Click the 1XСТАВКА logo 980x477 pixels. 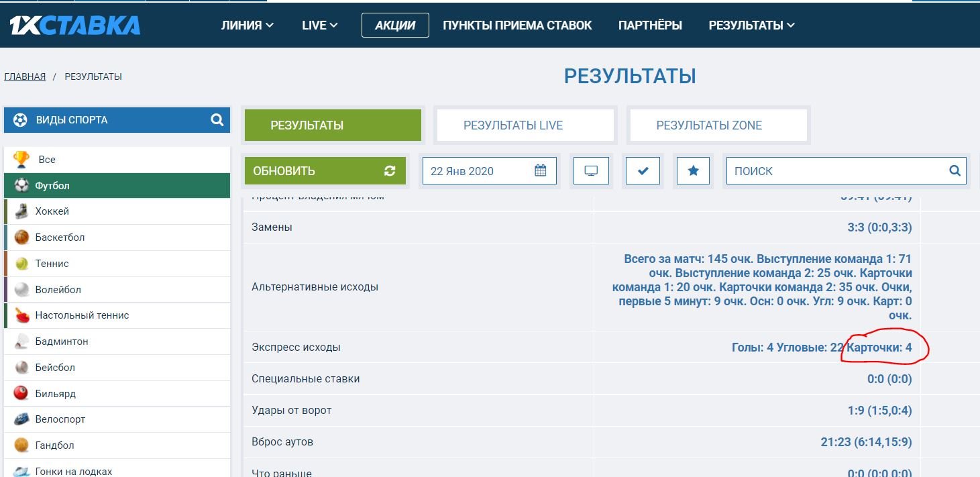74,25
